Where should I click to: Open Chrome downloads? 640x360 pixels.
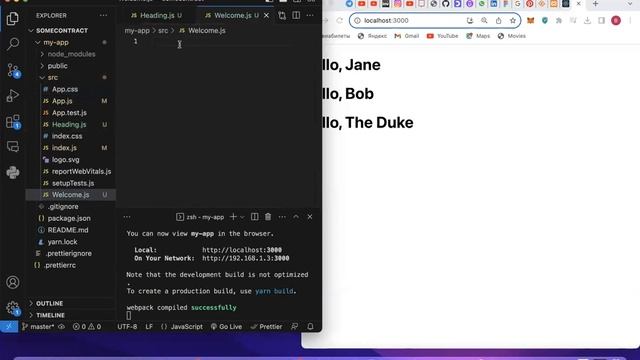(x=587, y=20)
